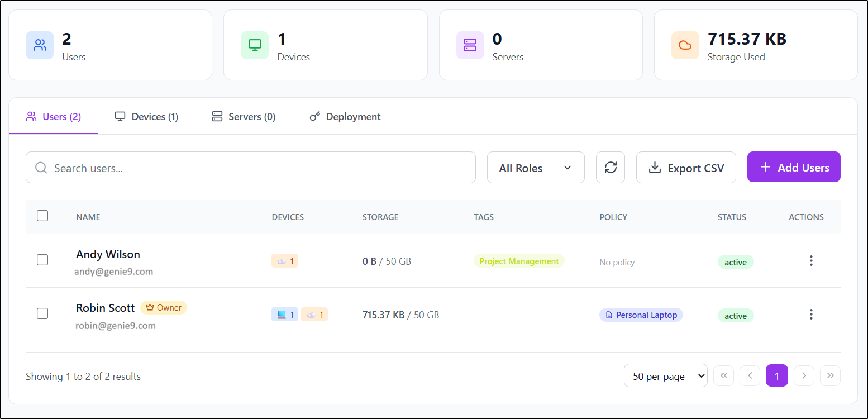Viewport: 868px width, 419px height.
Task: Open actions menu for Andy Wilson
Action: click(x=811, y=260)
